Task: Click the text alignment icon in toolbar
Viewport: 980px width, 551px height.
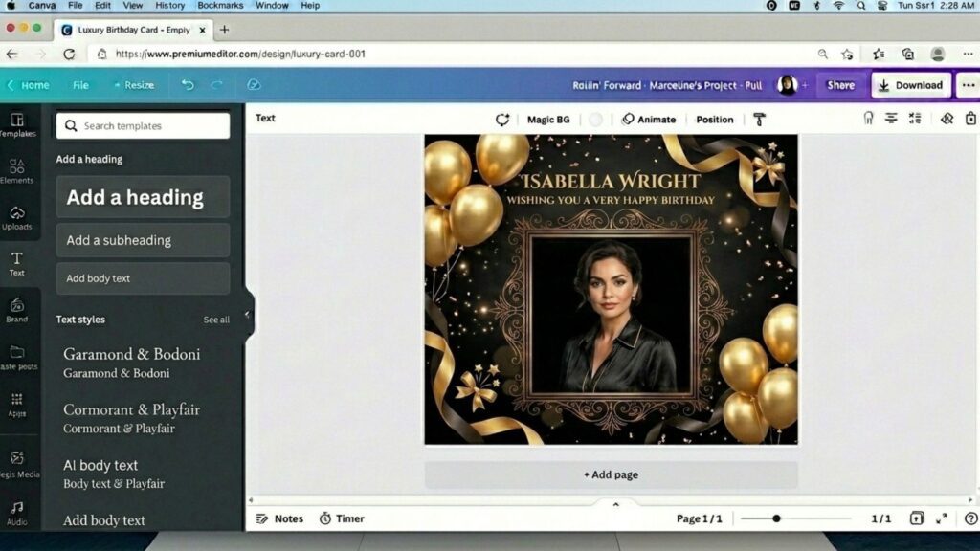Action: 891,118
